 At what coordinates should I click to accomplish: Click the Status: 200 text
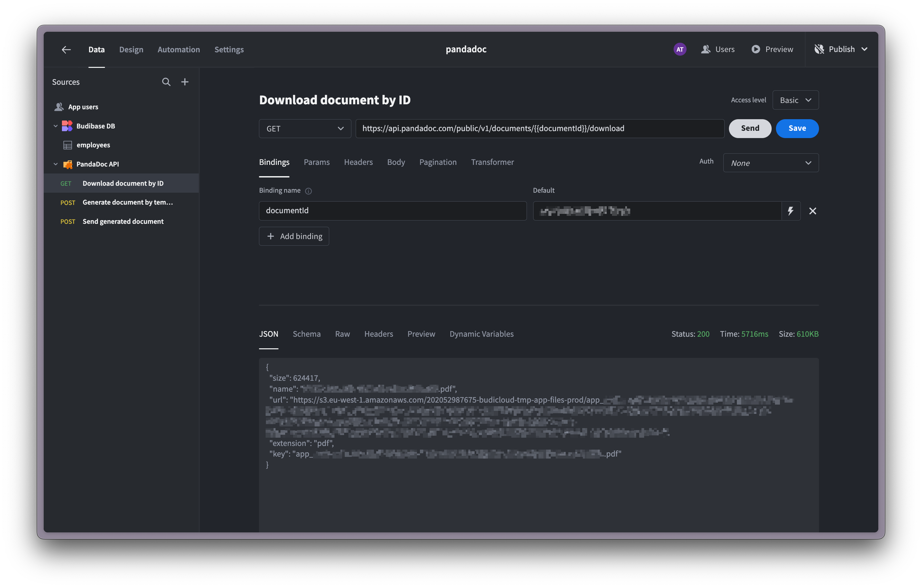pos(691,334)
